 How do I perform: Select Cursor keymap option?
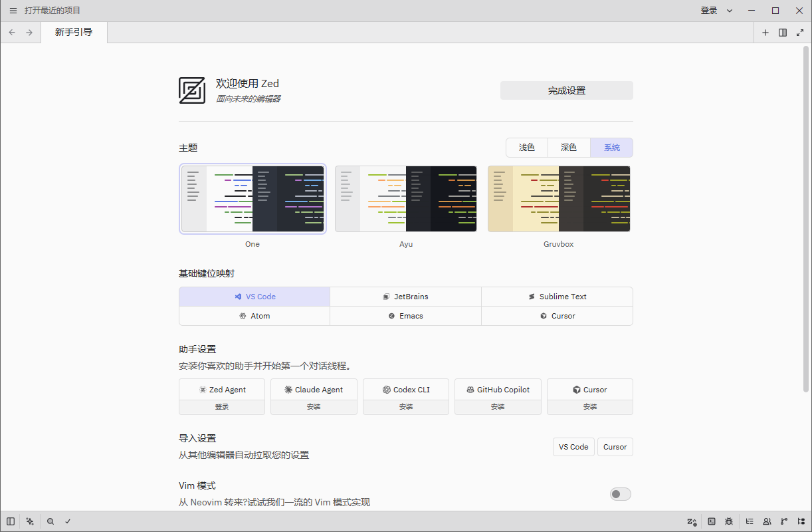(x=557, y=316)
